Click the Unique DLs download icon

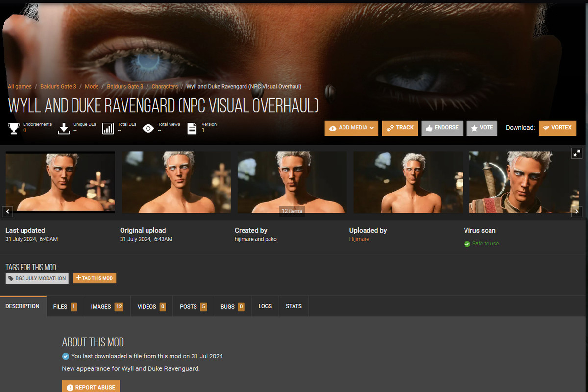point(64,128)
